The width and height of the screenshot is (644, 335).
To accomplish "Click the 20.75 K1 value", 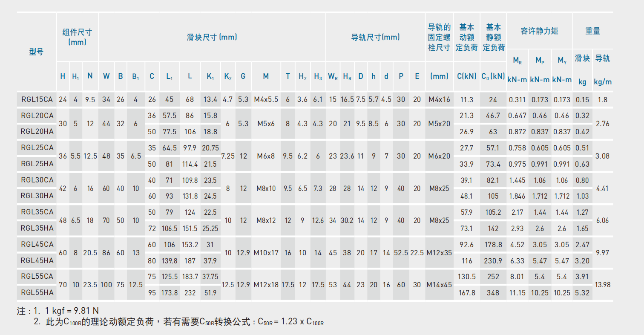I will coord(210,148).
